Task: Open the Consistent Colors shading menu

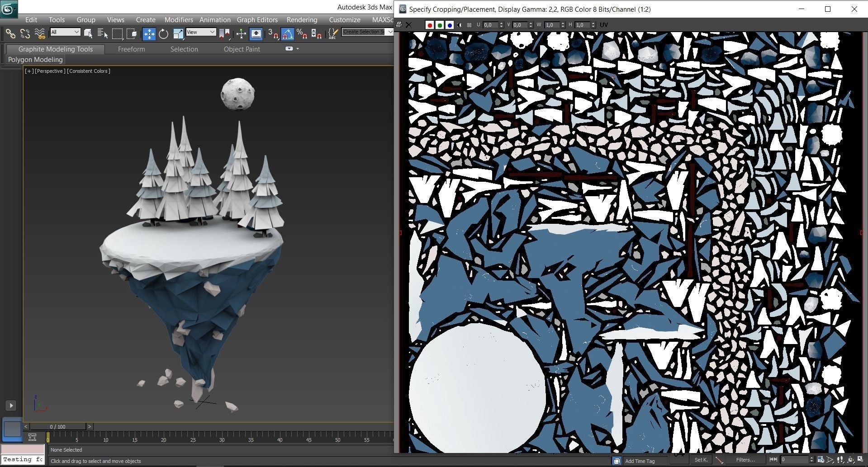Action: click(x=89, y=71)
